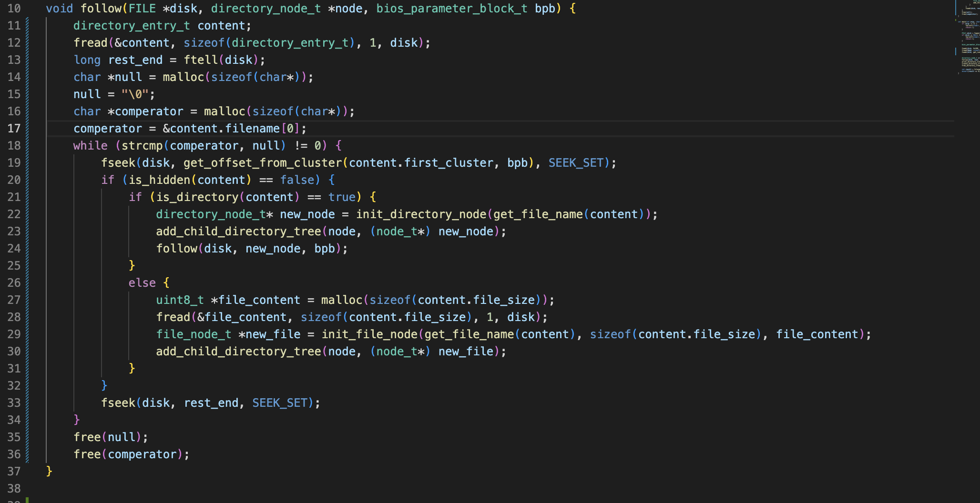The width and height of the screenshot is (980, 503).
Task: Click the "\0" string literal
Action: [135, 94]
